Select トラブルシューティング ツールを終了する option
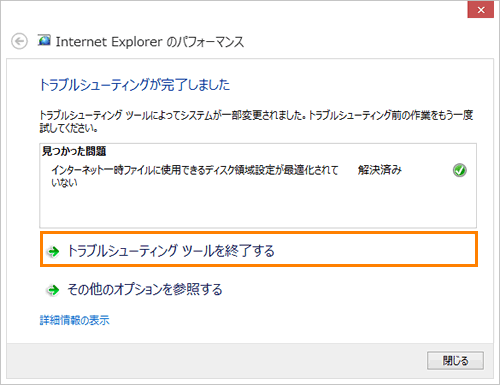This screenshot has height=385, width=500. 259,249
